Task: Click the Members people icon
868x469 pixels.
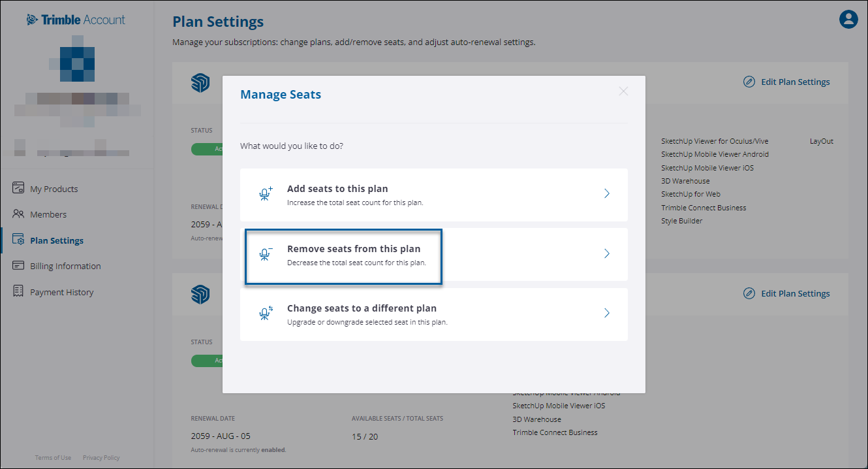Action: pyautogui.click(x=18, y=214)
